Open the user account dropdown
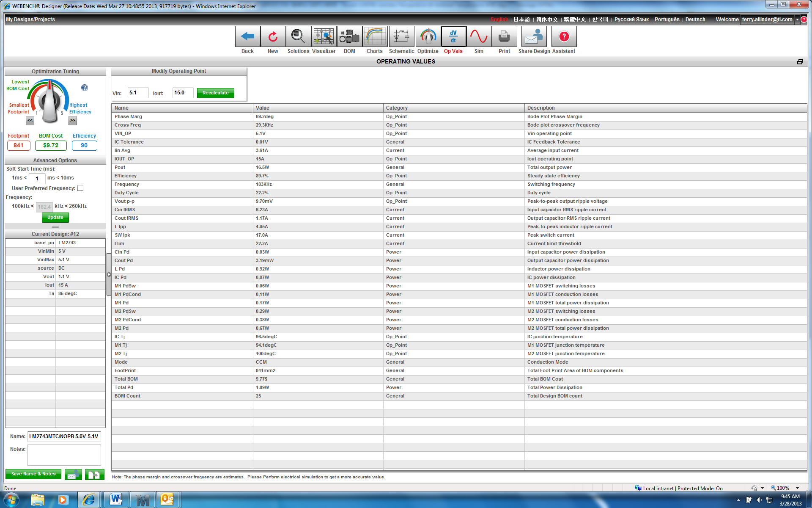The width and height of the screenshot is (812, 508). point(797,19)
